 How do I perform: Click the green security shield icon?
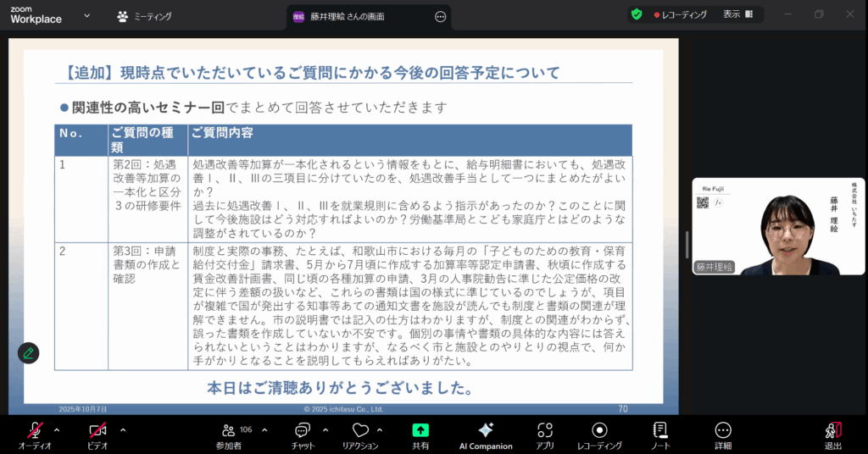637,14
